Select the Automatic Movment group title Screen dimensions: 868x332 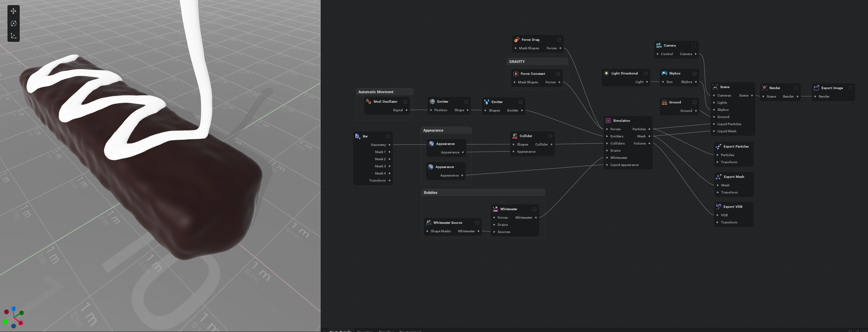tap(376, 92)
